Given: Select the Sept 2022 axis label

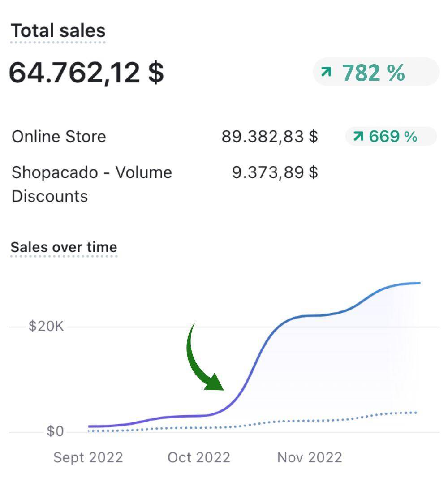Looking at the screenshot, I should [x=88, y=457].
